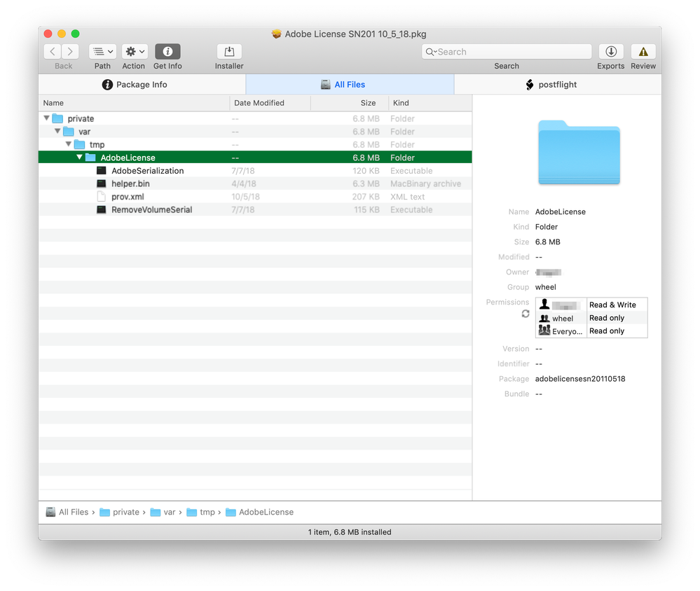This screenshot has height=591, width=700.
Task: Close the window with red button
Action: coord(48,34)
